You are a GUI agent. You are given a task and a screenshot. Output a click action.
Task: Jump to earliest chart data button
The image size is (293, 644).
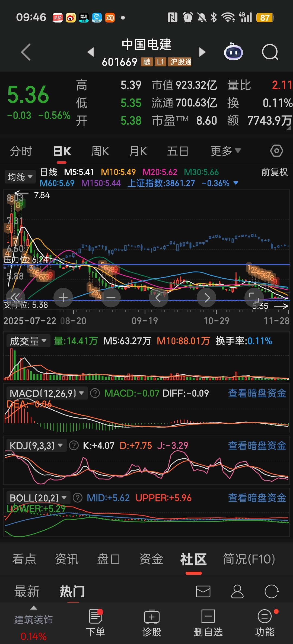(x=15, y=297)
